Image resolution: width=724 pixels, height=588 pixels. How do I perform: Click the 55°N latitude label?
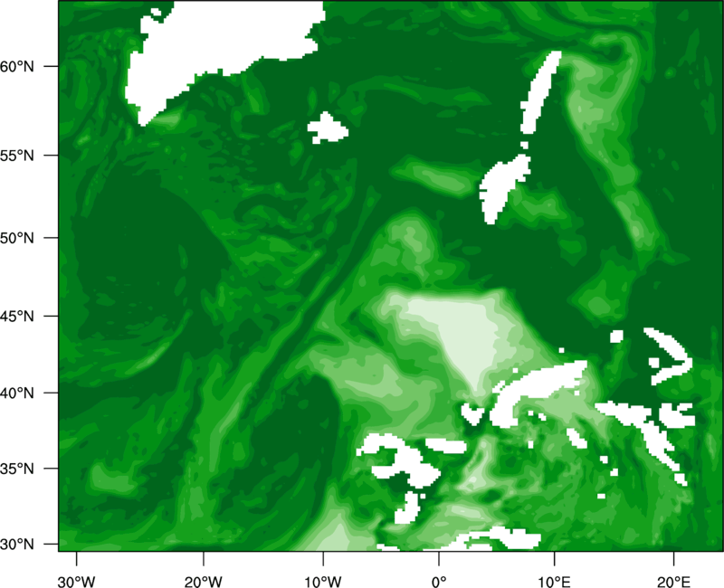tap(17, 156)
